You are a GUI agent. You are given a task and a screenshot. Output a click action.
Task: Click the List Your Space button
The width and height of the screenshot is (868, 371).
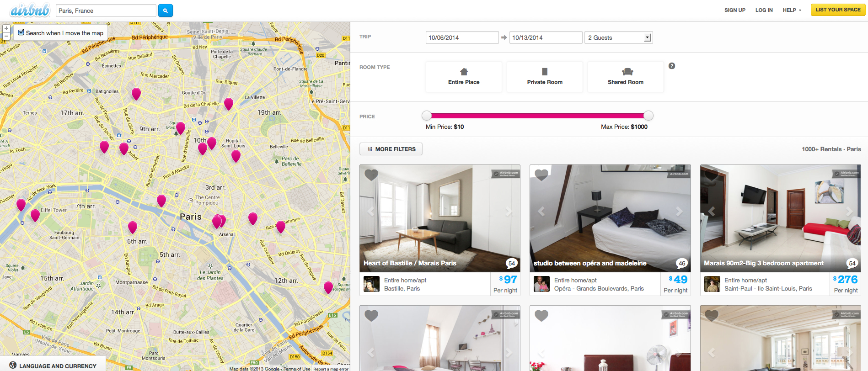pos(838,10)
